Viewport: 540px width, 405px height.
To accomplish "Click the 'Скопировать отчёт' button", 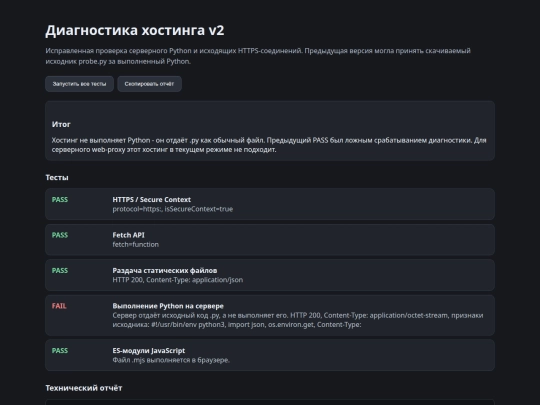I will coord(149,84).
